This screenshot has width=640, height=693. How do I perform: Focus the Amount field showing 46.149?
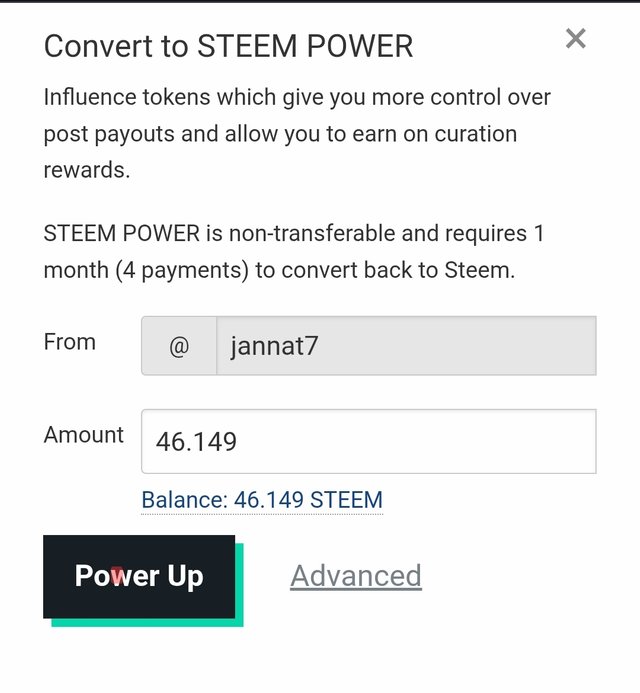(x=369, y=442)
